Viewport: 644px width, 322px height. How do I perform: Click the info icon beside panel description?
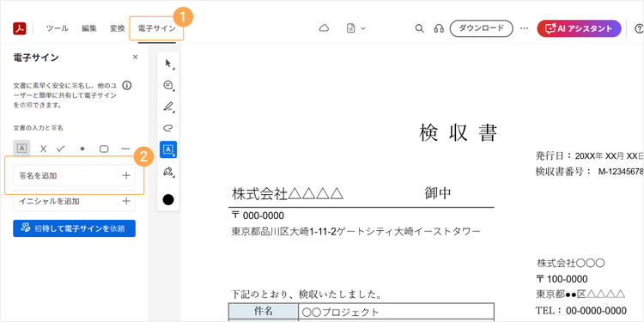click(127, 85)
